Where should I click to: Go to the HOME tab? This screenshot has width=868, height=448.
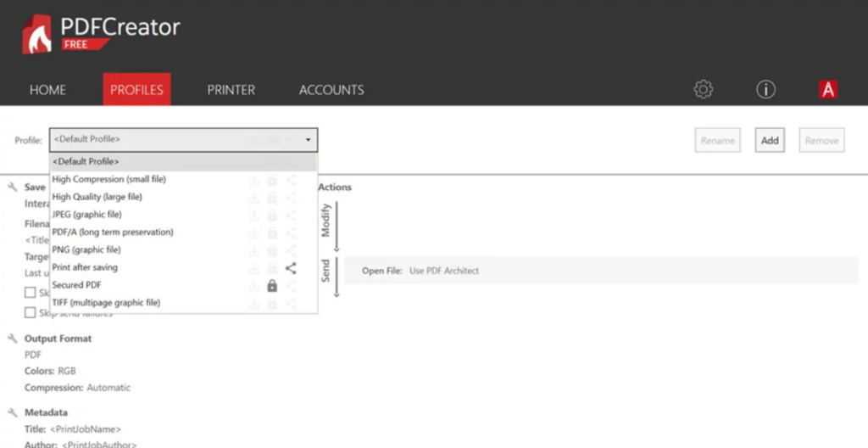pyautogui.click(x=47, y=90)
